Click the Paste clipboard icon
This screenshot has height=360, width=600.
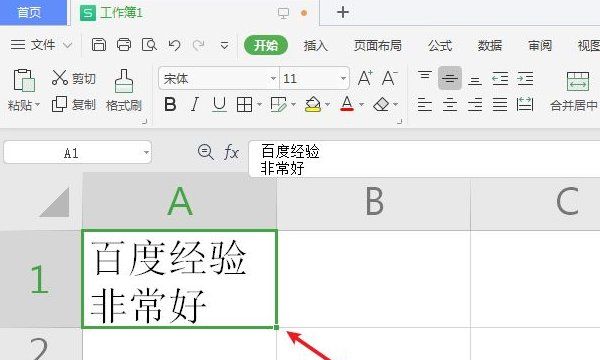(24, 80)
